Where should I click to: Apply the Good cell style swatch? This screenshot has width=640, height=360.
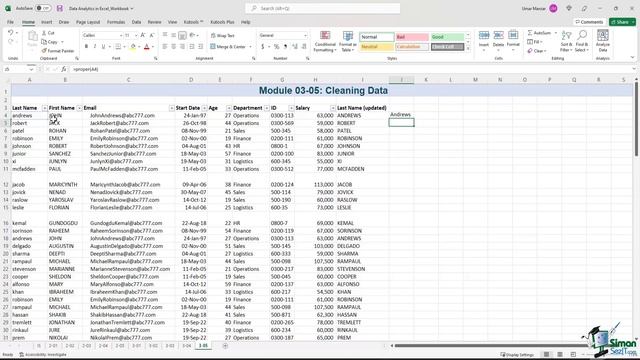tap(447, 37)
